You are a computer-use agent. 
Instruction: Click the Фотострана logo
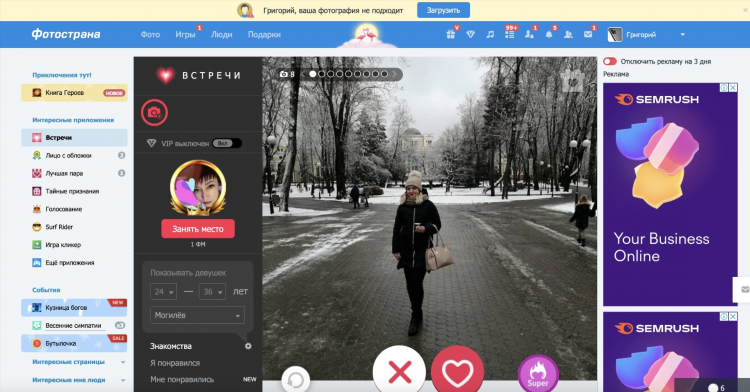coord(66,34)
